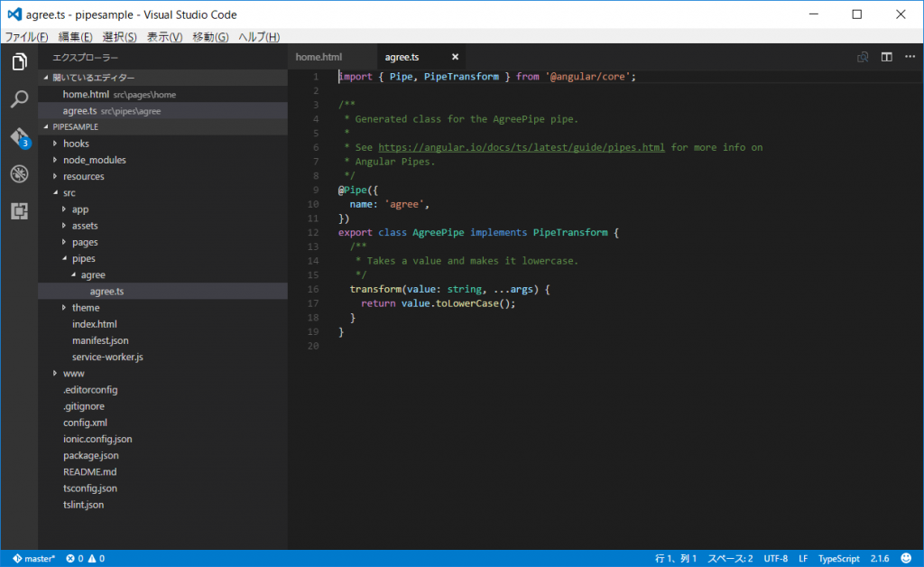Open the Explorer view in activity bar
Screen dimensions: 924x567
(19, 62)
